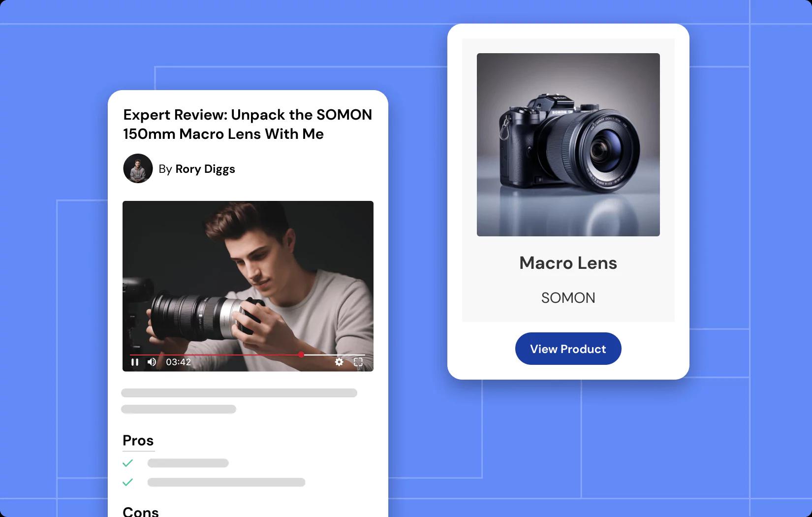This screenshot has height=517, width=812.
Task: Click the Pros section heading
Action: (x=138, y=441)
